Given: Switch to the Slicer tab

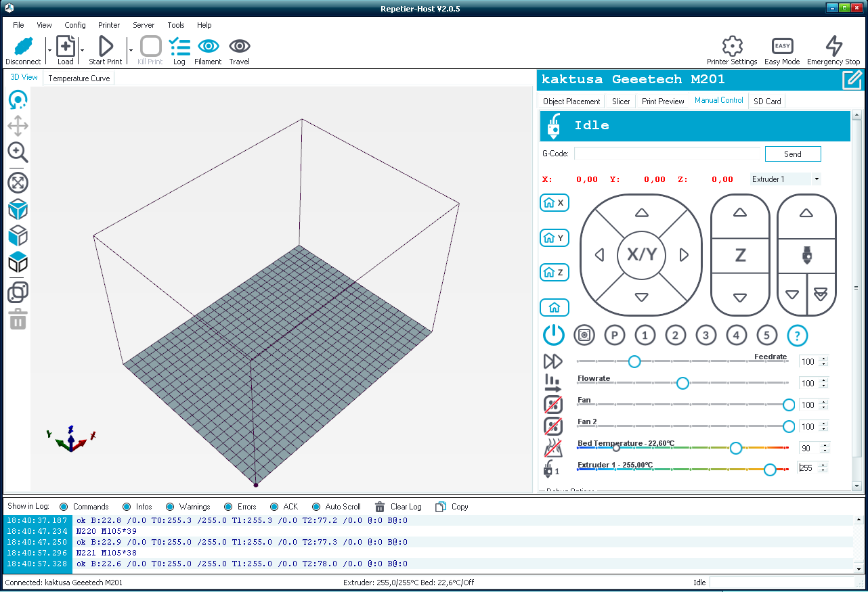Looking at the screenshot, I should pos(621,101).
